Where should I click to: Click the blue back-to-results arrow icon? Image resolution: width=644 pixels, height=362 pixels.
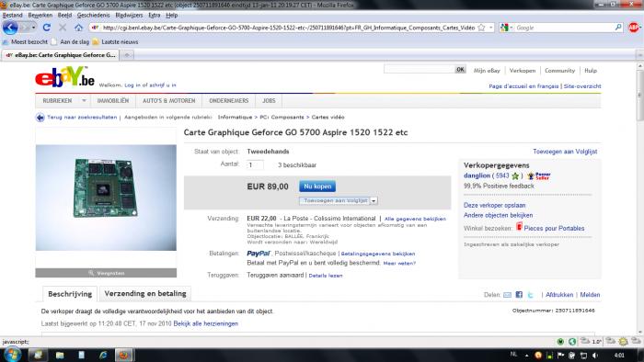click(40, 118)
